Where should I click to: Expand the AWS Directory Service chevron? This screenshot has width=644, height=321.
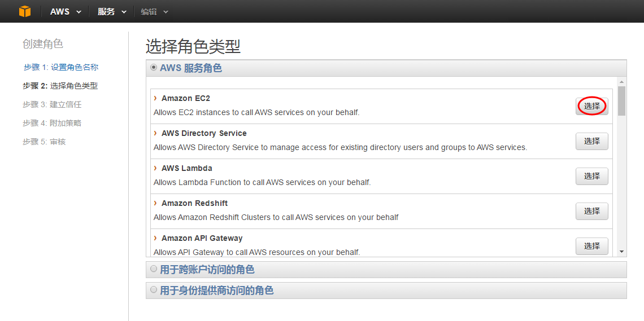(x=155, y=133)
